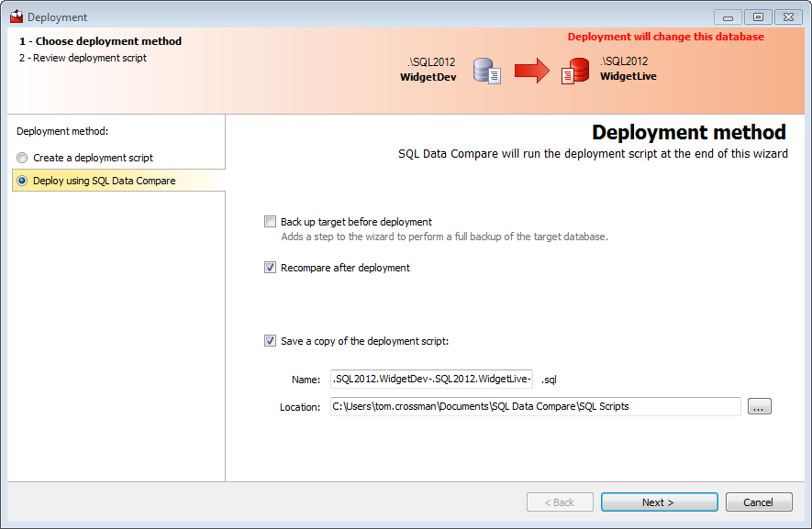Click the script Name text field

click(431, 380)
